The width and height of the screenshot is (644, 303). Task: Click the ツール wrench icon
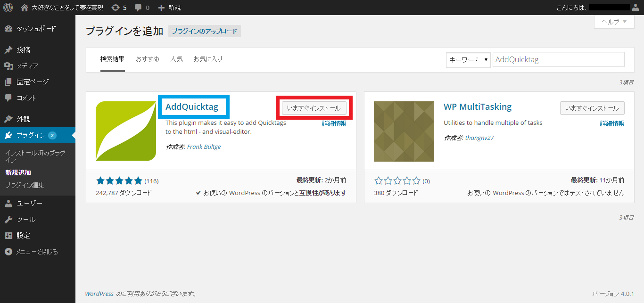(8, 220)
